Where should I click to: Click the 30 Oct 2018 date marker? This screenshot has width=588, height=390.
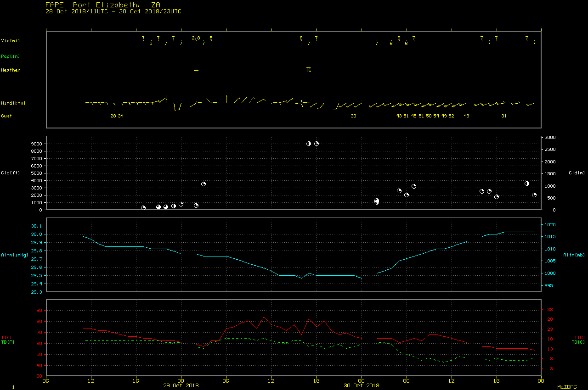(x=362, y=385)
